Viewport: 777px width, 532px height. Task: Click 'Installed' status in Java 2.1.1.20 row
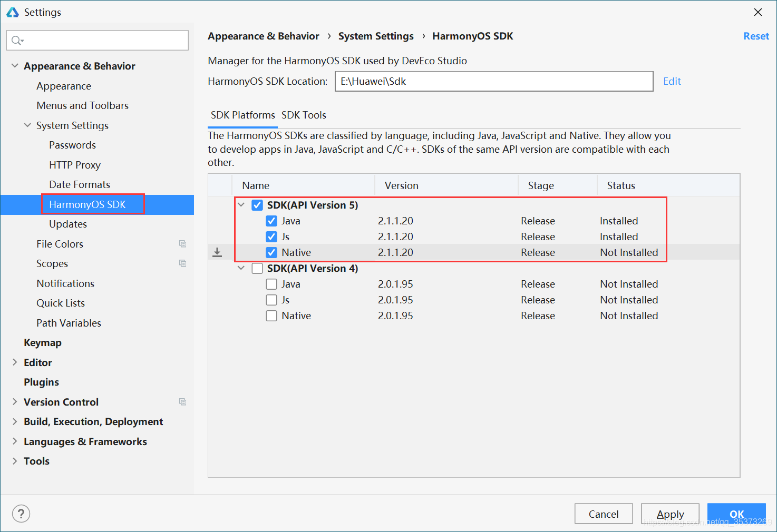619,221
